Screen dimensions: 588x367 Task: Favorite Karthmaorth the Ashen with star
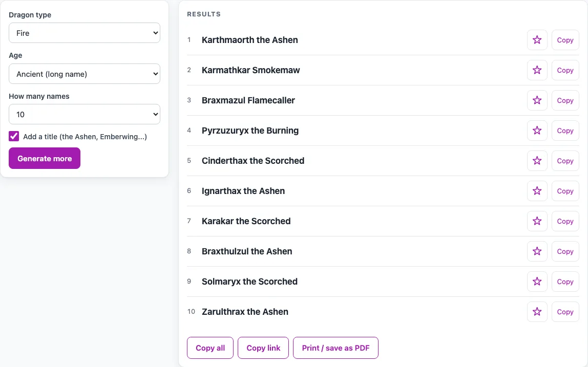pyautogui.click(x=537, y=40)
